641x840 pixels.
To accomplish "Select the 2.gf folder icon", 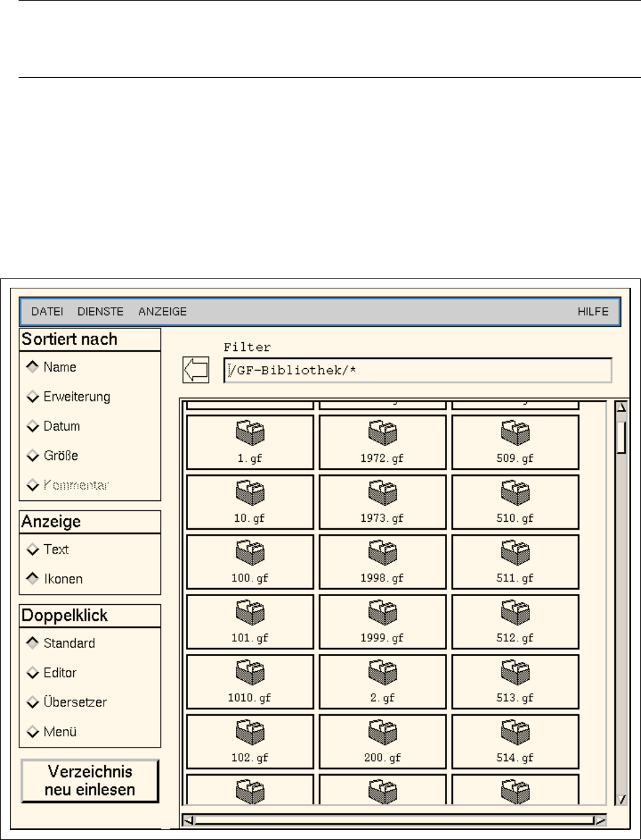I will (x=383, y=673).
